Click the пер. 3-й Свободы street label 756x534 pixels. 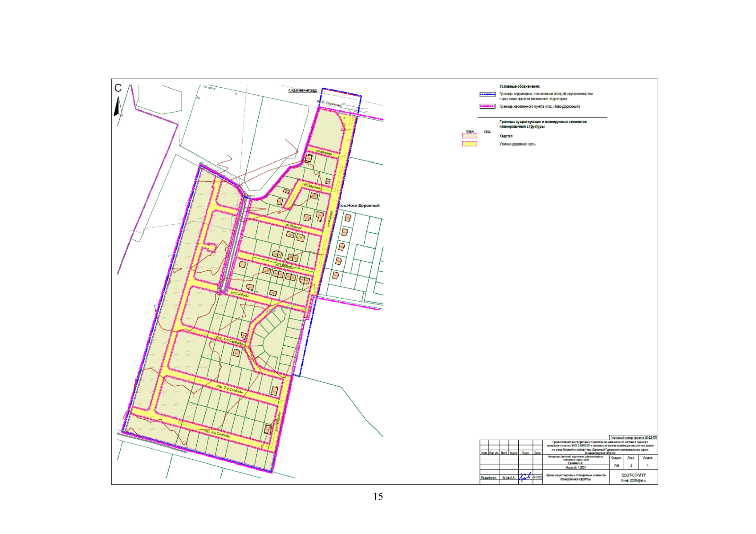(217, 433)
